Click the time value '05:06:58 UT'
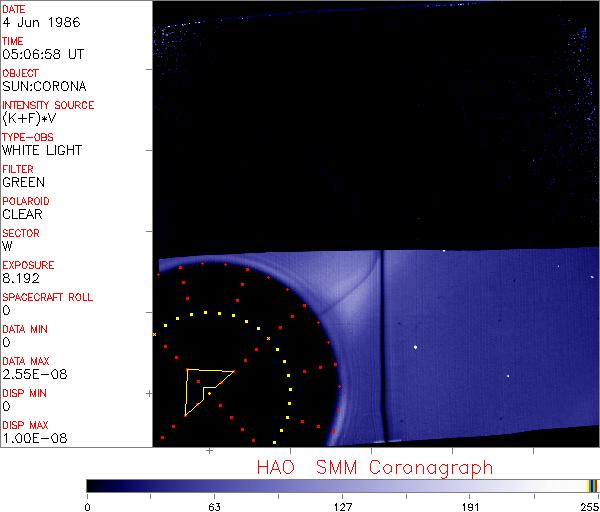This screenshot has height=512, width=600. (x=41, y=54)
